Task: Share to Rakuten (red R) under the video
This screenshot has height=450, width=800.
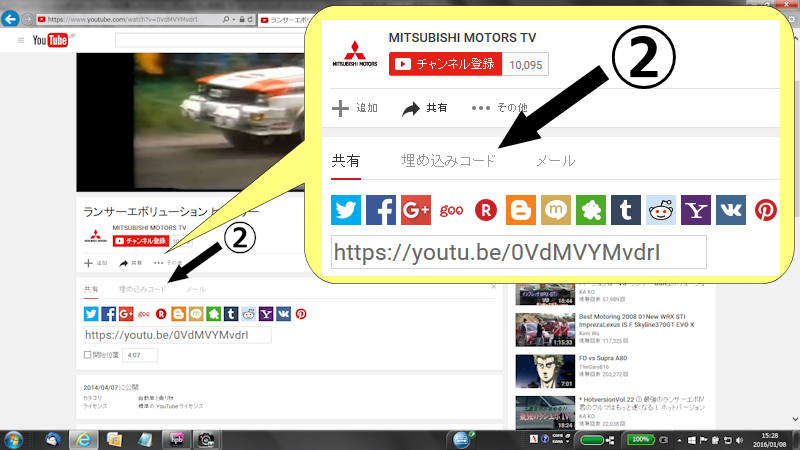Action: [x=161, y=314]
